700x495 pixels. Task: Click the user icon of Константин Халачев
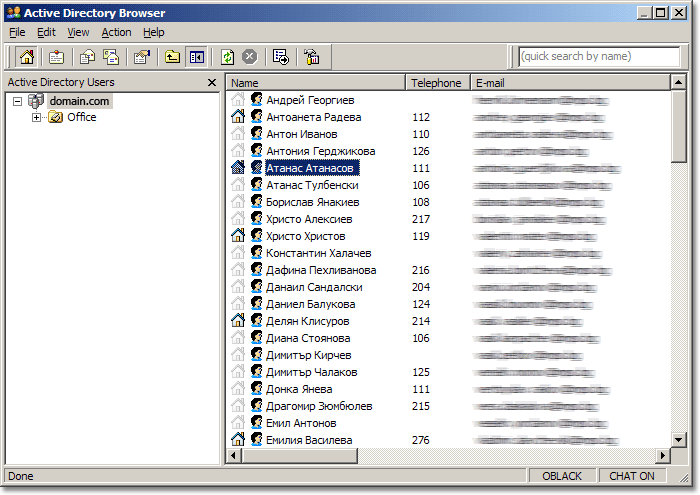(x=256, y=252)
